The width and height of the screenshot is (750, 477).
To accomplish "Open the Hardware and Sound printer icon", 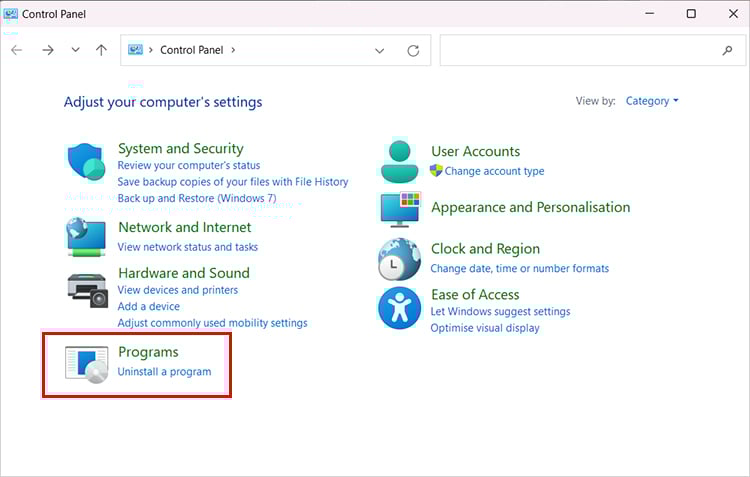I will 87,291.
